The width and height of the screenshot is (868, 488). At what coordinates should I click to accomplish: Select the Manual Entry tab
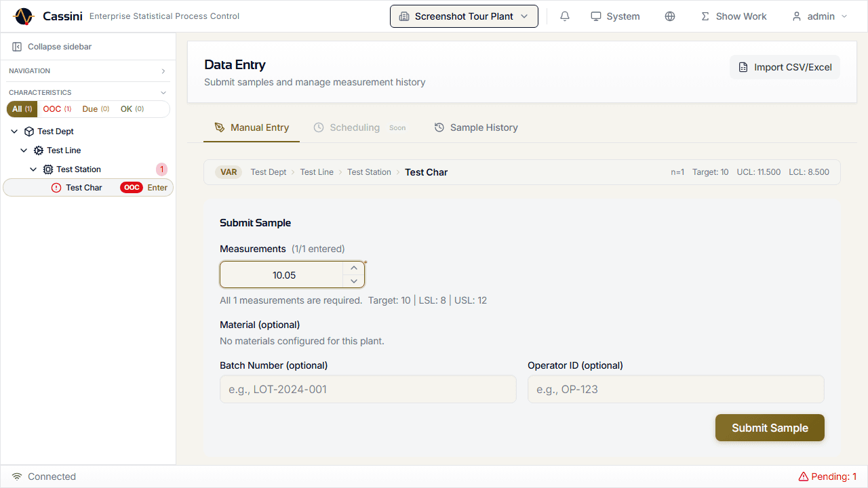pos(252,127)
